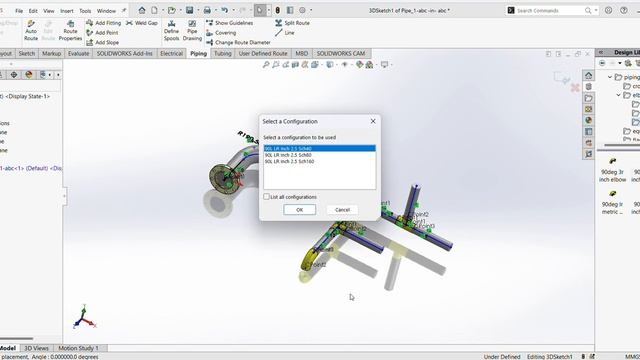The height and width of the screenshot is (360, 640).
Task: Collapse the piping folder in Design Library
Action: pos(610,77)
